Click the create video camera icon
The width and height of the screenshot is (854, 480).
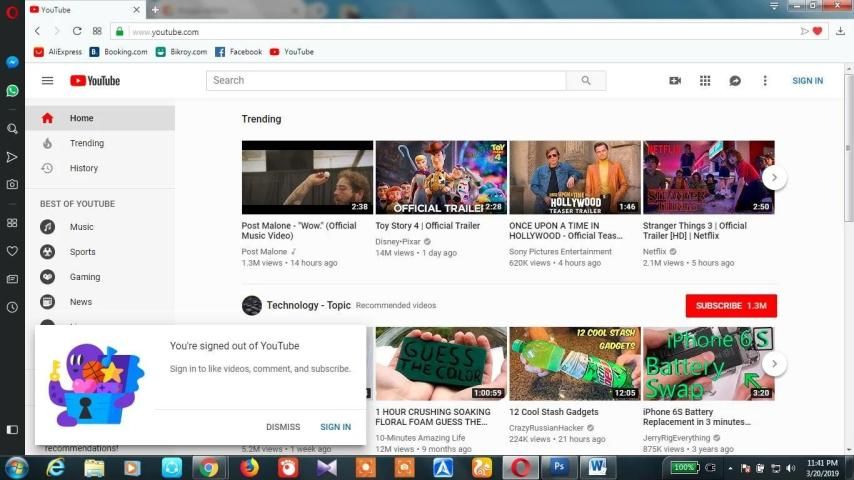[x=675, y=81]
